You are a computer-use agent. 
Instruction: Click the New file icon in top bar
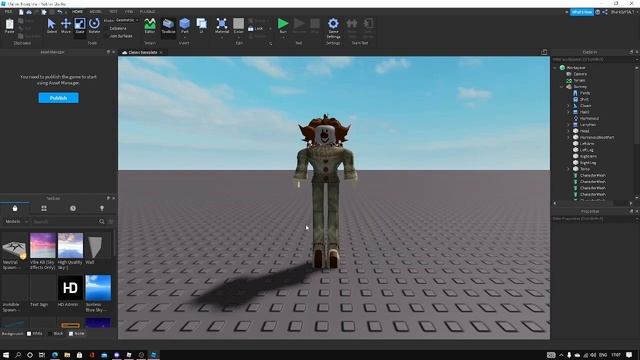(21, 12)
